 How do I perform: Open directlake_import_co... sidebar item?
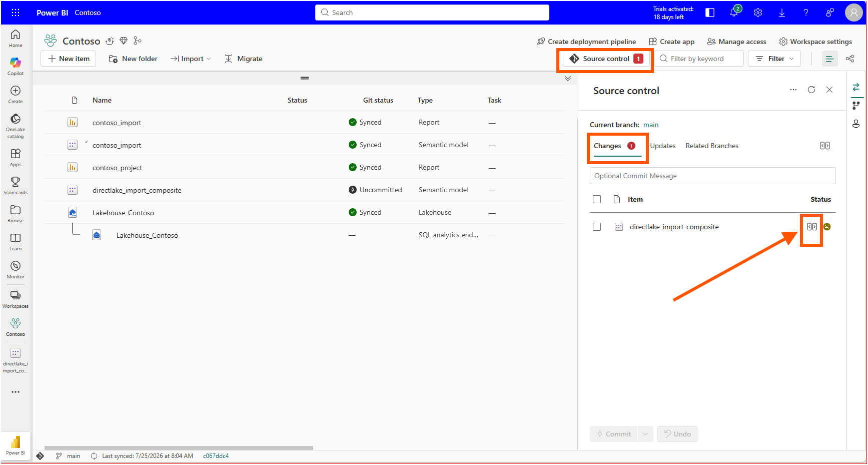point(16,360)
